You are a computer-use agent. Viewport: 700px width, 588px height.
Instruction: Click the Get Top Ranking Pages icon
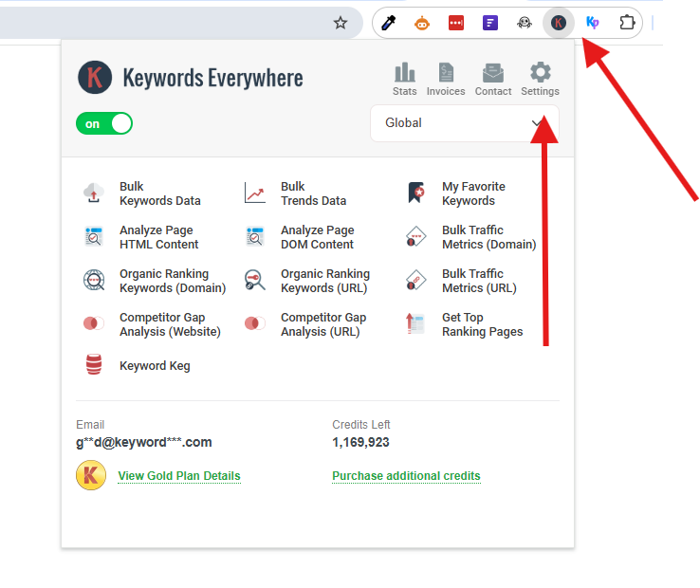tap(415, 324)
